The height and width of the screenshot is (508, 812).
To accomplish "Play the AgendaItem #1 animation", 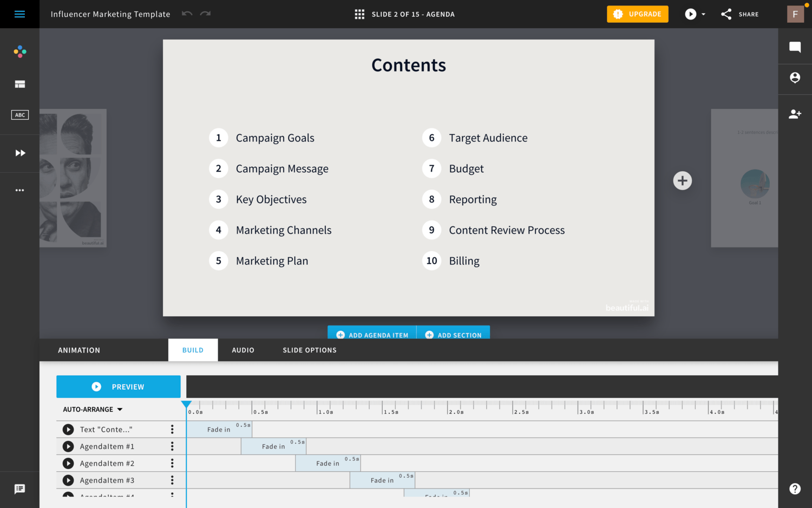I will 68,446.
